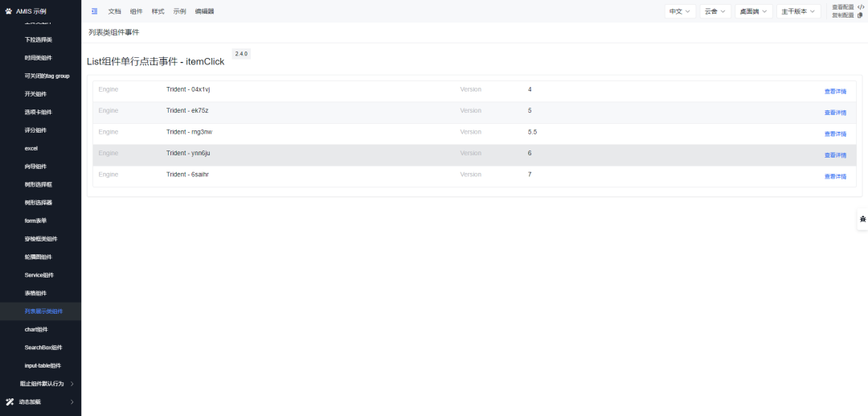Click the 列表类组件事件 page title
This screenshot has height=416, width=868.
pyautogui.click(x=114, y=32)
